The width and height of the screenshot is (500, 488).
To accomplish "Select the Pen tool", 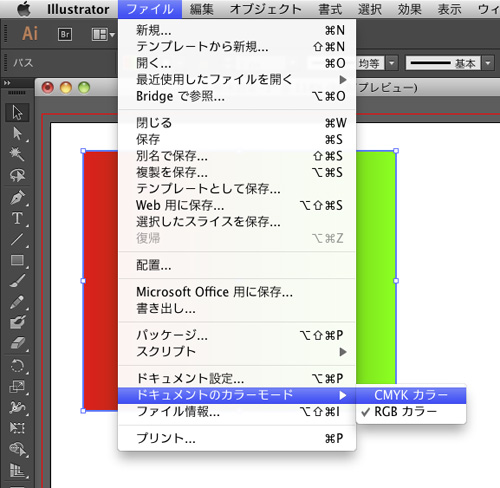I will coord(17,197).
